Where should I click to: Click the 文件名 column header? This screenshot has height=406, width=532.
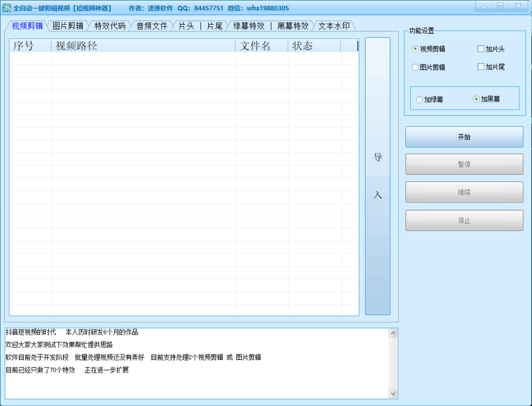(x=262, y=46)
